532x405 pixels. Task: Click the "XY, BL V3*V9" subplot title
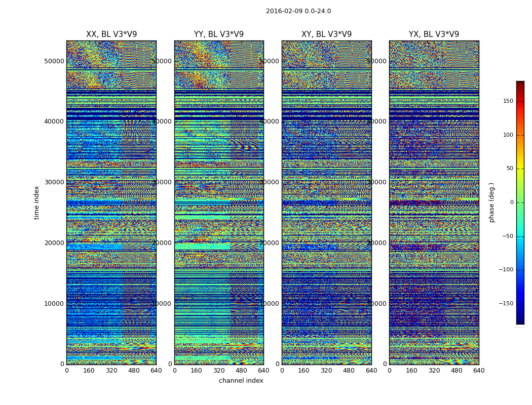pyautogui.click(x=326, y=34)
